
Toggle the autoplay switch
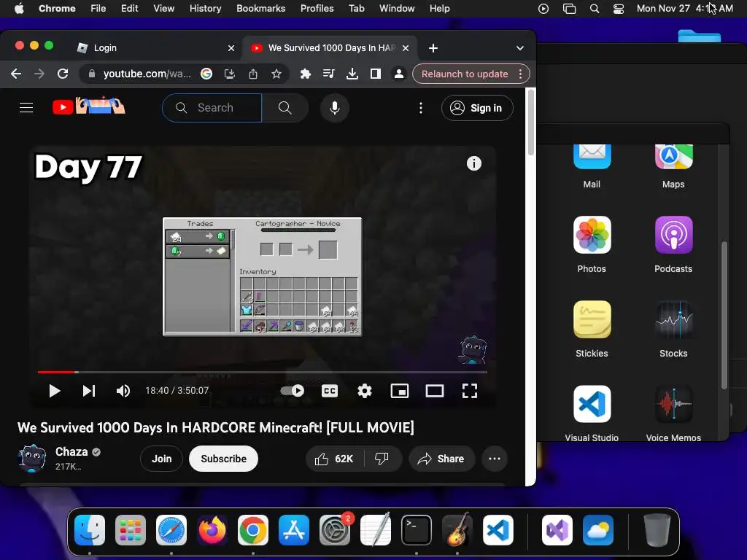tap(292, 391)
